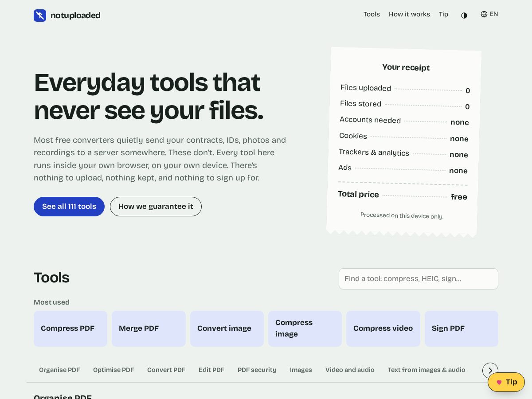Select the Text from images & audio tab
This screenshot has height=399, width=532.
point(426,370)
